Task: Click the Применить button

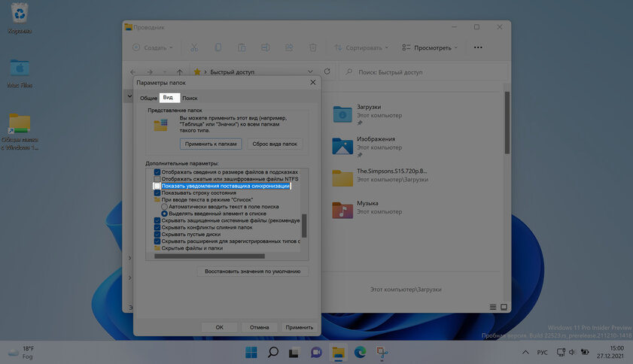Action: (299, 327)
